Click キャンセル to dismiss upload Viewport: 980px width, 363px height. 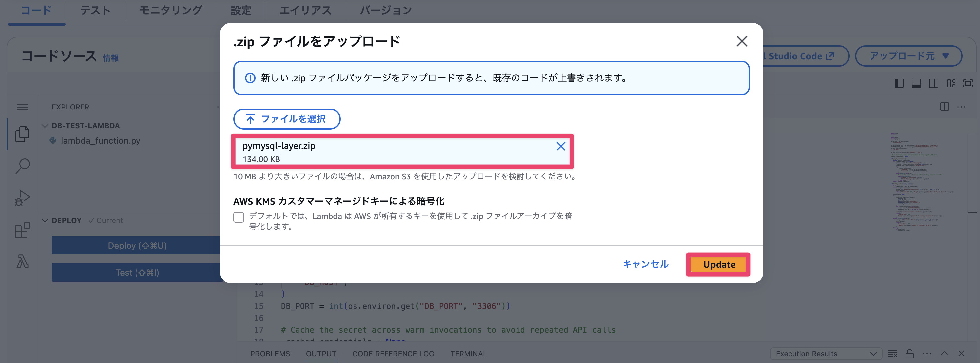click(x=645, y=264)
